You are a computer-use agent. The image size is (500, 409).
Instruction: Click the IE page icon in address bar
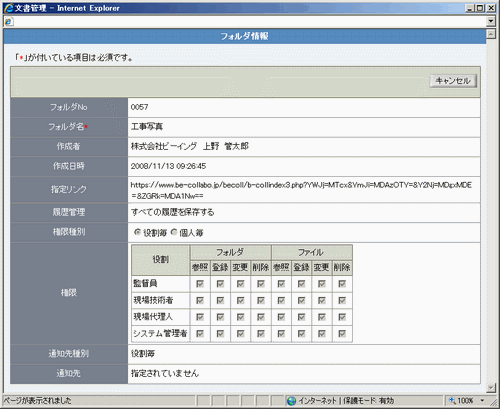[x=8, y=22]
